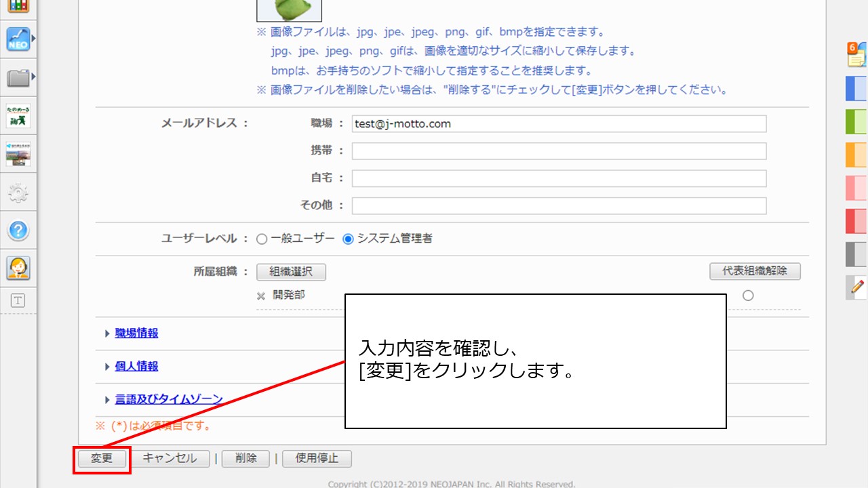Open the NEO application icon in sidebar

coord(18,39)
